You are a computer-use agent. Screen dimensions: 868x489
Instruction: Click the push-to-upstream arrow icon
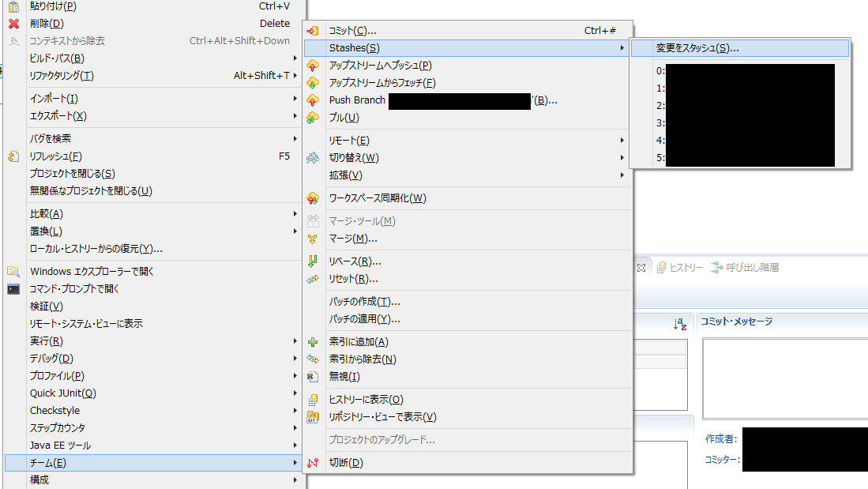click(313, 66)
